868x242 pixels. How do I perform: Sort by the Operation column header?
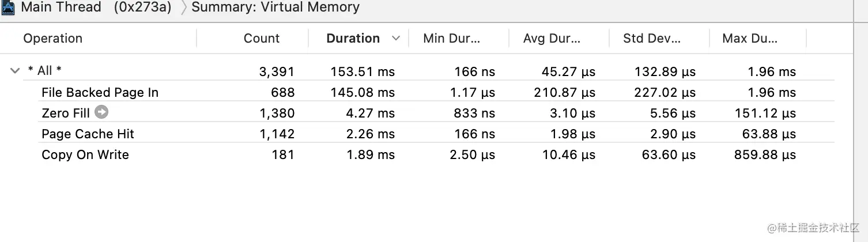[53, 39]
